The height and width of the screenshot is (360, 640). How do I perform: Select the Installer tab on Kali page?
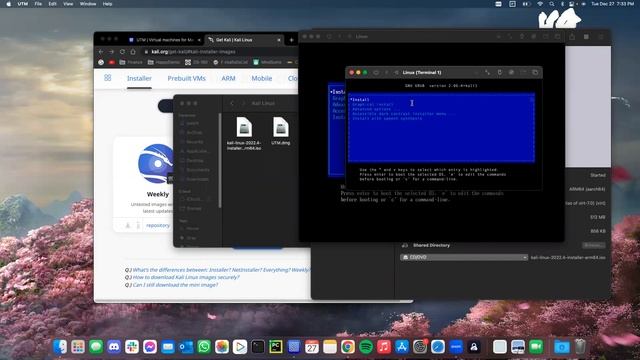coord(139,78)
